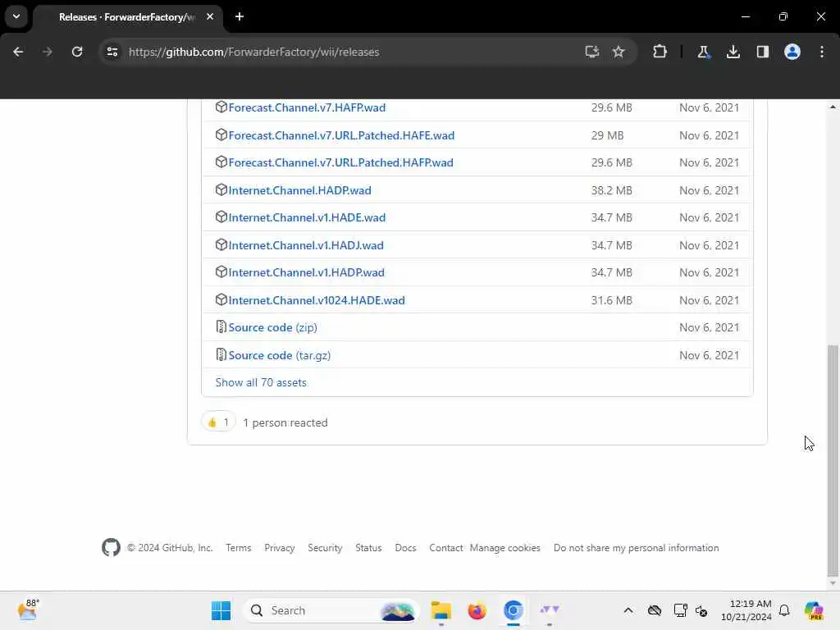This screenshot has height=630, width=840.
Task: Expand Show all 70 assets
Action: (x=261, y=382)
